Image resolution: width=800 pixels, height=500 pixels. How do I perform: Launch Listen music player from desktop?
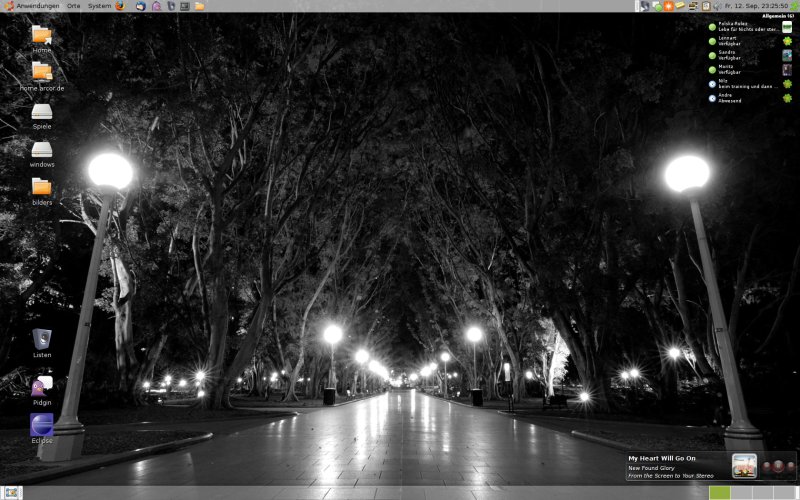(42, 340)
